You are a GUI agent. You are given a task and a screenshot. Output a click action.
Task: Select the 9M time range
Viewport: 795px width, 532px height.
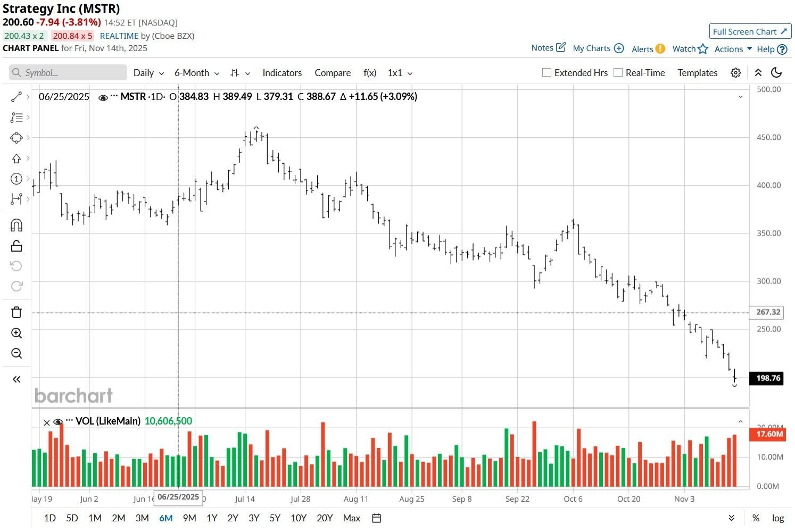coord(189,518)
